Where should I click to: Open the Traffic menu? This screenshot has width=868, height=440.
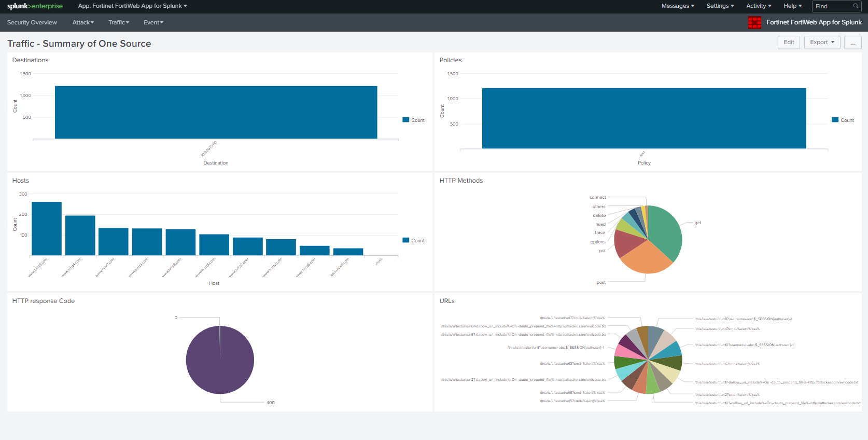point(119,22)
